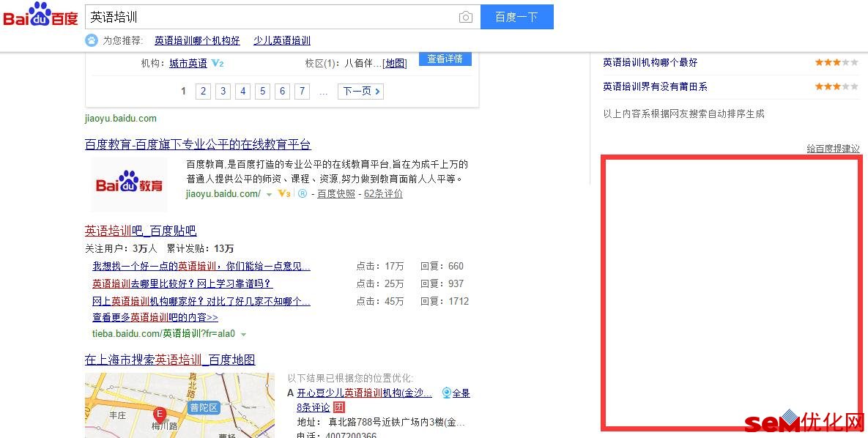Click the V3 badge after jiaoyu.baidu.com/
The image size is (868, 438).
coord(284,194)
